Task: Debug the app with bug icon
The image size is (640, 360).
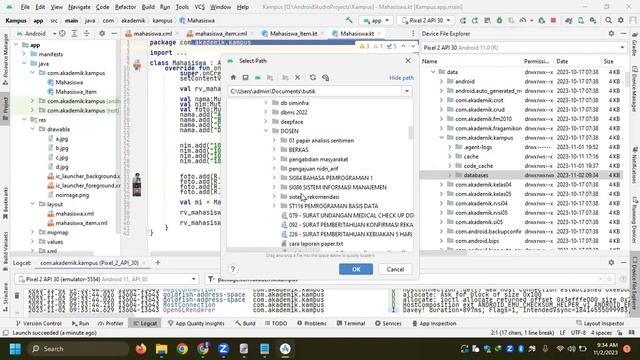Action: 499,20
